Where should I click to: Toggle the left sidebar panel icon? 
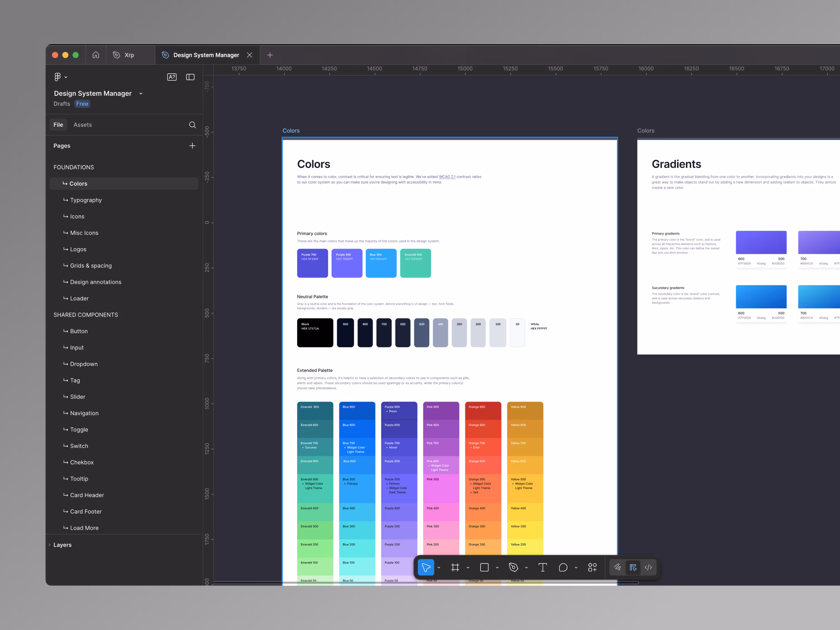pyautogui.click(x=190, y=77)
